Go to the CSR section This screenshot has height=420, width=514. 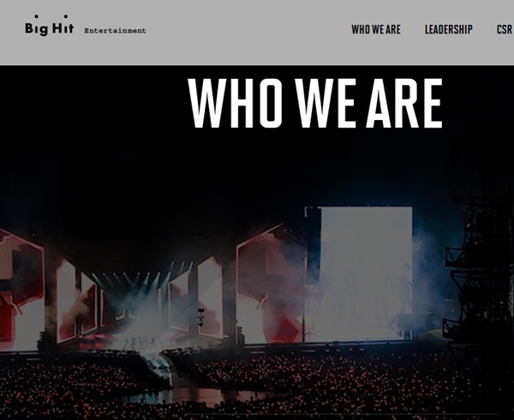(x=505, y=29)
